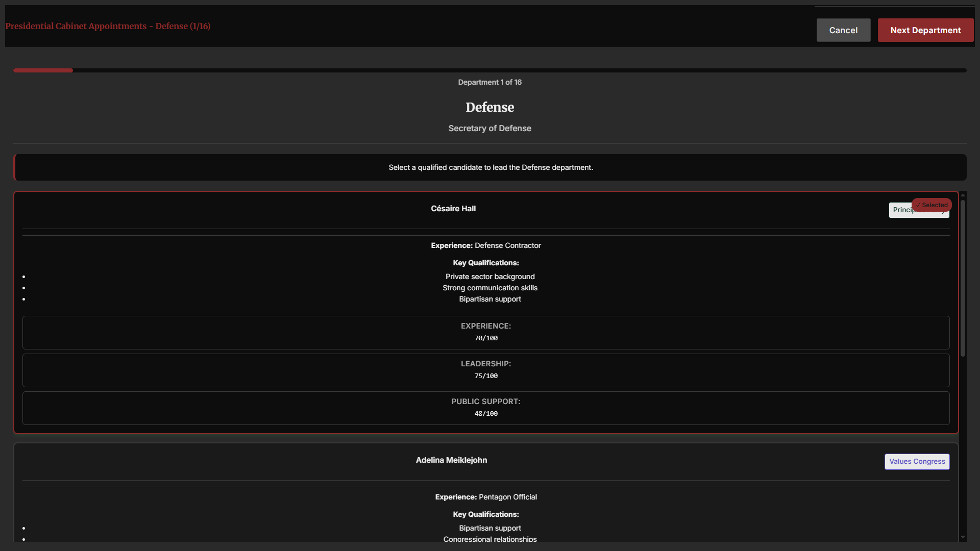Click the EXPERIENCE 70/100 stat box
Image resolution: width=980 pixels, height=551 pixels.
click(x=485, y=332)
